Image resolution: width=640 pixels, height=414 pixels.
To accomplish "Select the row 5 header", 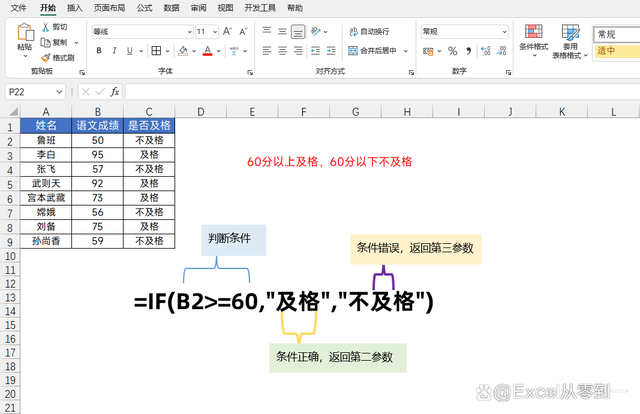I will [10, 185].
